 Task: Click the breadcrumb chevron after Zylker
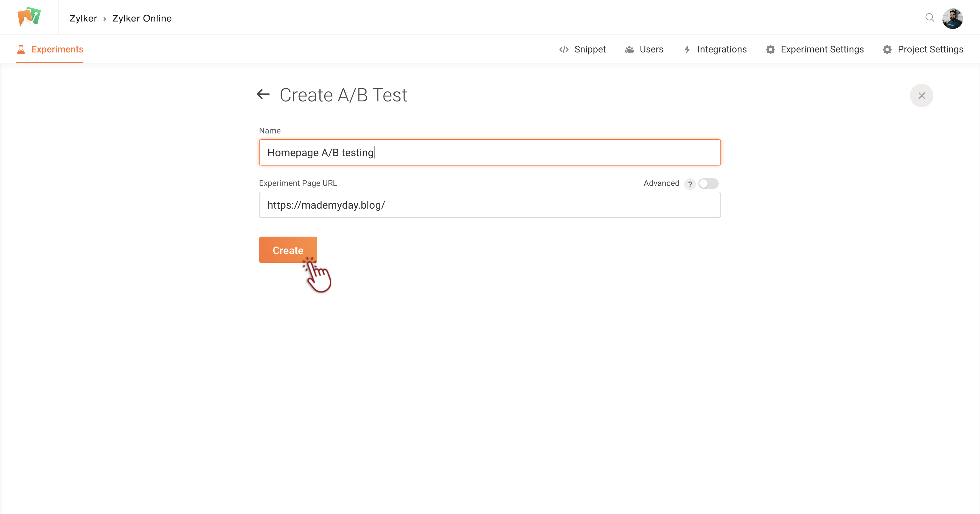[x=105, y=19]
